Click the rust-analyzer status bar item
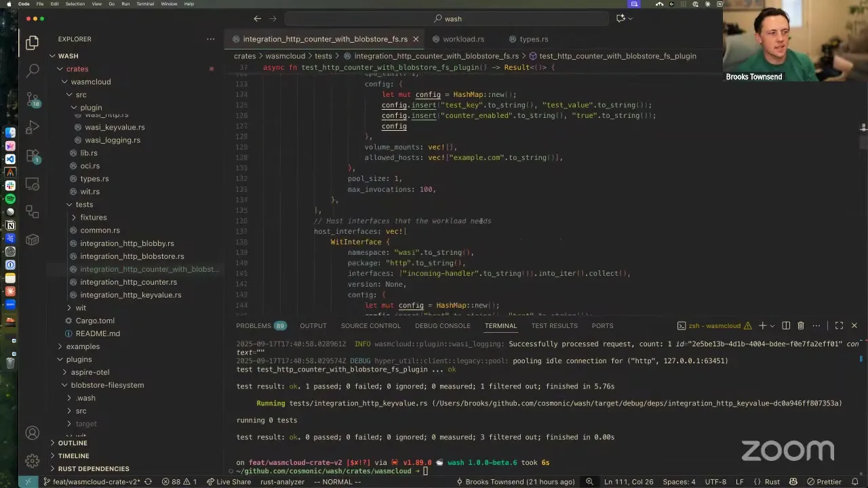Image resolution: width=868 pixels, height=488 pixels. [282, 482]
